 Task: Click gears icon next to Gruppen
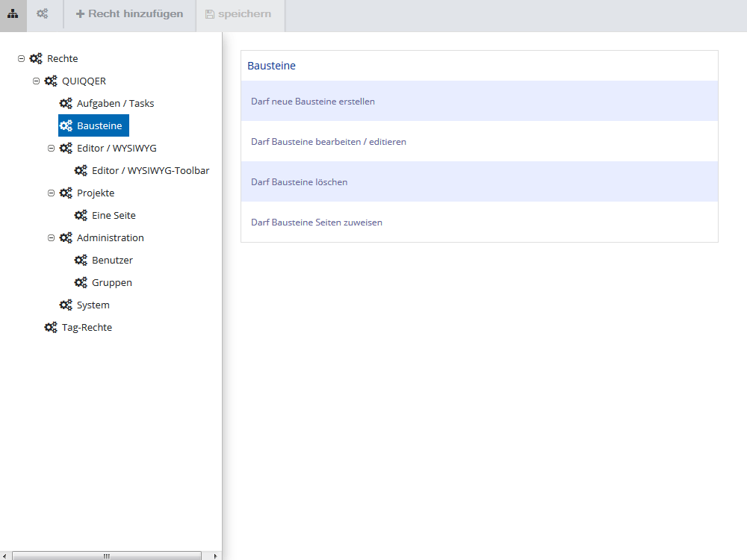[81, 282]
